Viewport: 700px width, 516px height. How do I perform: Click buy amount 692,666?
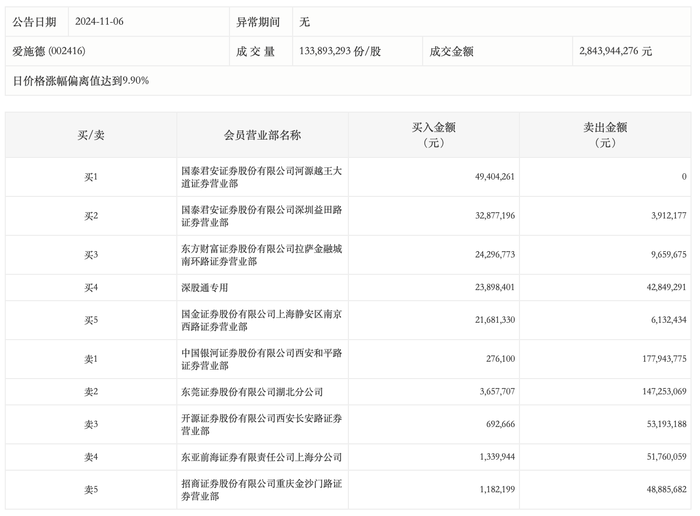click(x=500, y=424)
